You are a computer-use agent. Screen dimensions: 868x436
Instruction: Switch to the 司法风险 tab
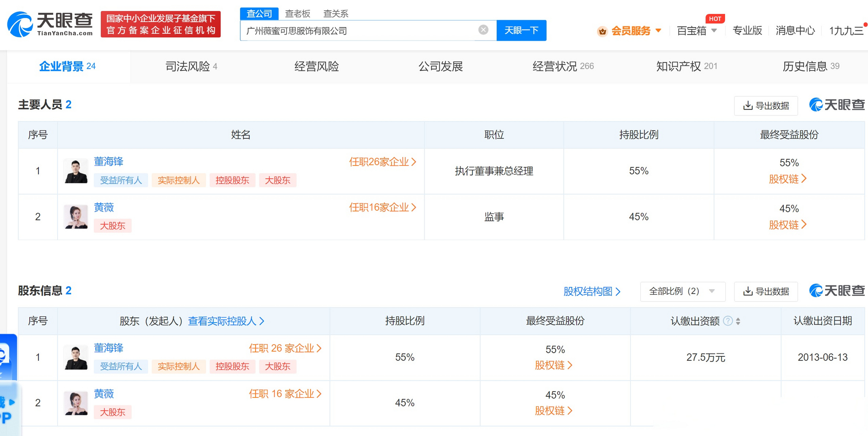(x=191, y=66)
